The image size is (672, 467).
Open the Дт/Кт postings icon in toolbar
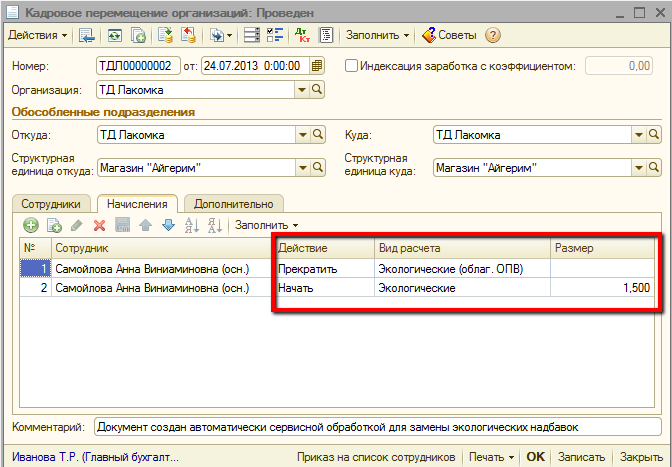click(302, 35)
